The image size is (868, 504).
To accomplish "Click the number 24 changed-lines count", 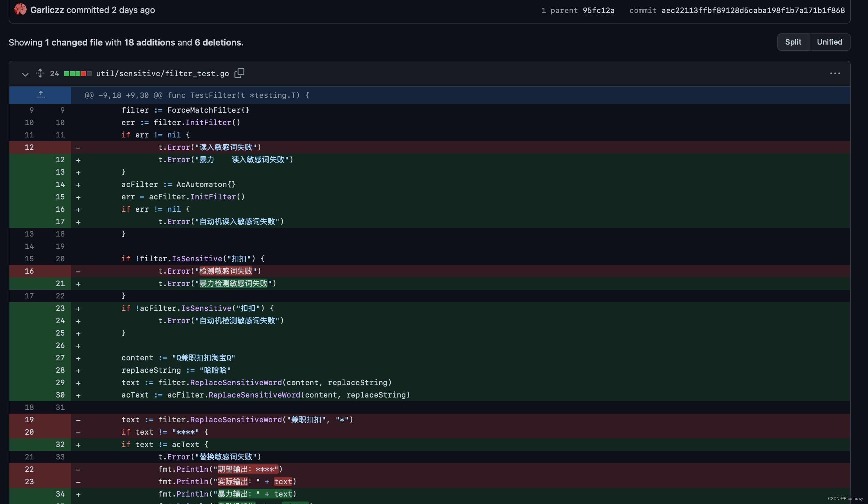I will coord(54,73).
